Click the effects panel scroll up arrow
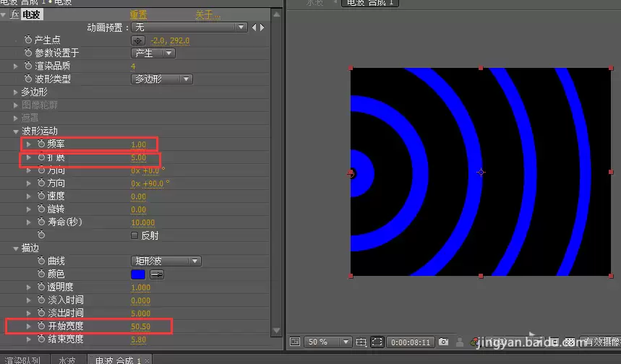621x364 pixels. pyautogui.click(x=276, y=14)
